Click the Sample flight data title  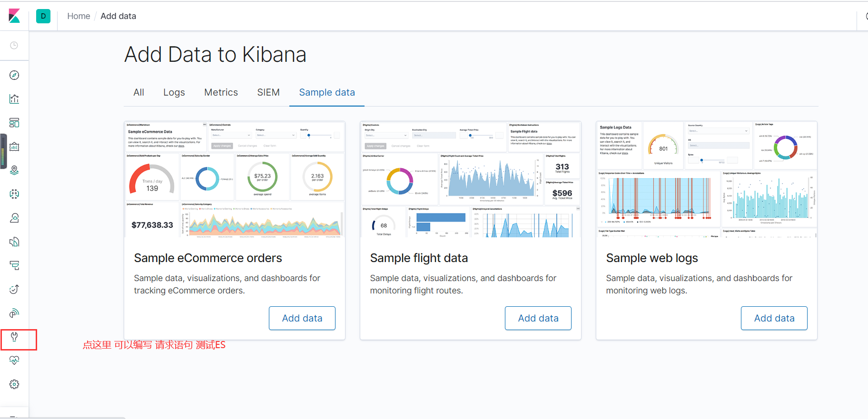419,258
